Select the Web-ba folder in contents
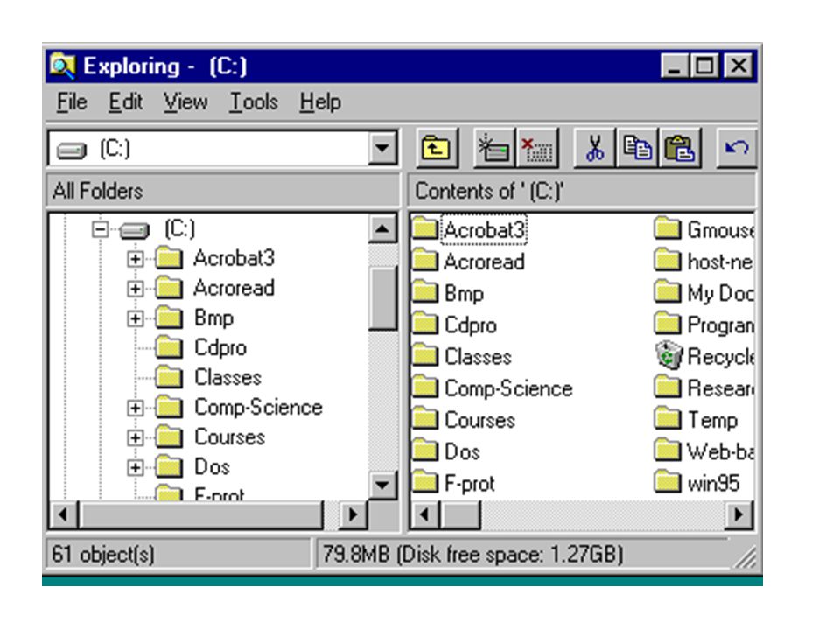 tap(703, 451)
